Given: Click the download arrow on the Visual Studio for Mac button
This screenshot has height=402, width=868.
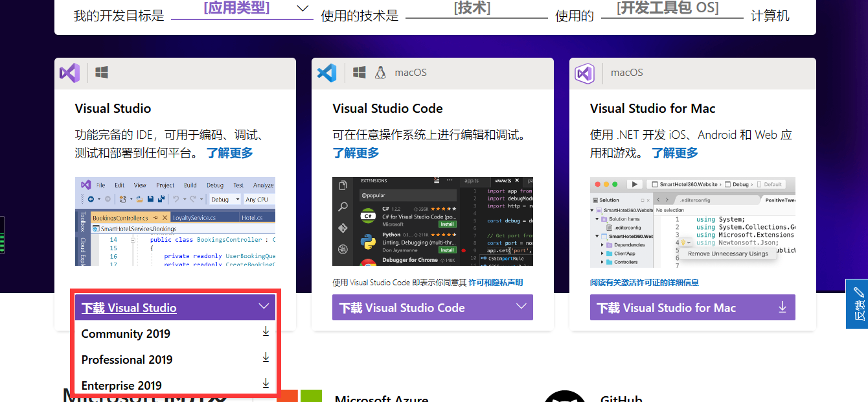Looking at the screenshot, I should 782,307.
